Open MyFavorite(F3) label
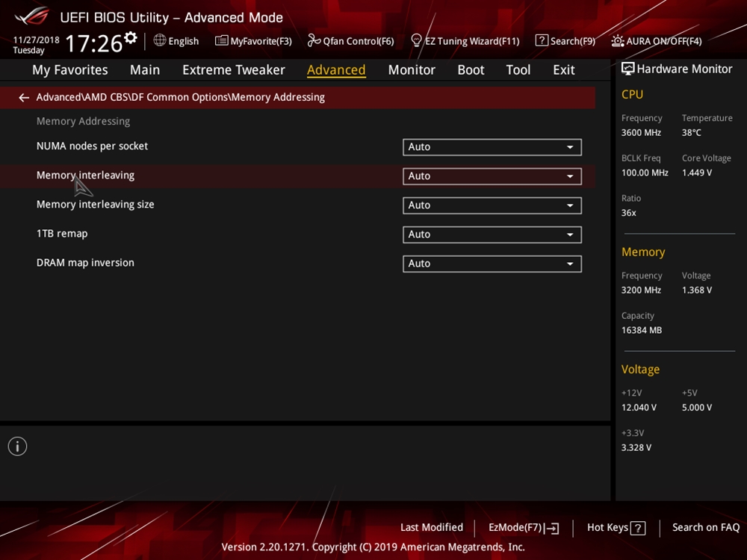 pyautogui.click(x=261, y=41)
